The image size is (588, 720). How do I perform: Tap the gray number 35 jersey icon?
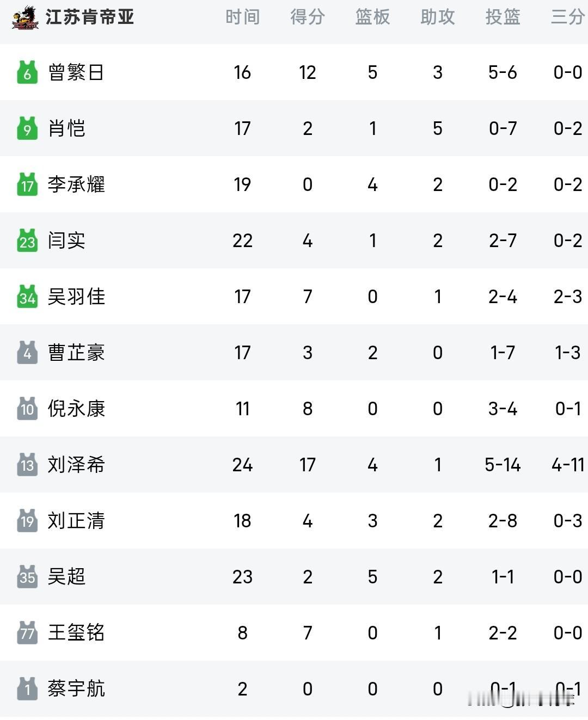pos(27,577)
